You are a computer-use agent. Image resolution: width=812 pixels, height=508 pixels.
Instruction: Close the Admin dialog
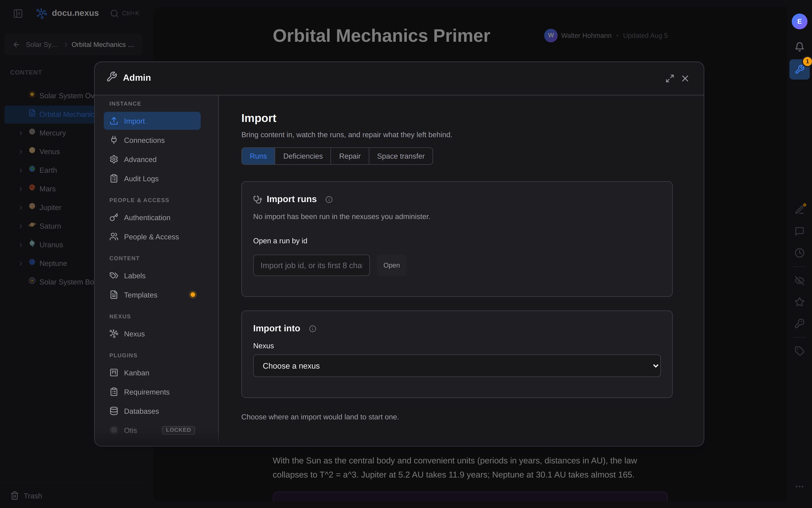[685, 78]
